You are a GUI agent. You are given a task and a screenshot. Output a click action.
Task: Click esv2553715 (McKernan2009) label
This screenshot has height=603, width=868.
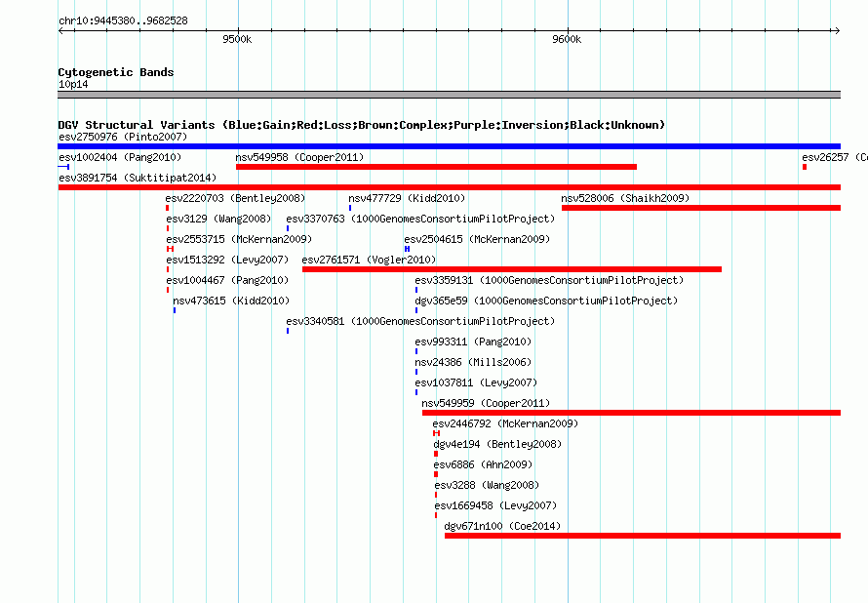click(x=239, y=239)
